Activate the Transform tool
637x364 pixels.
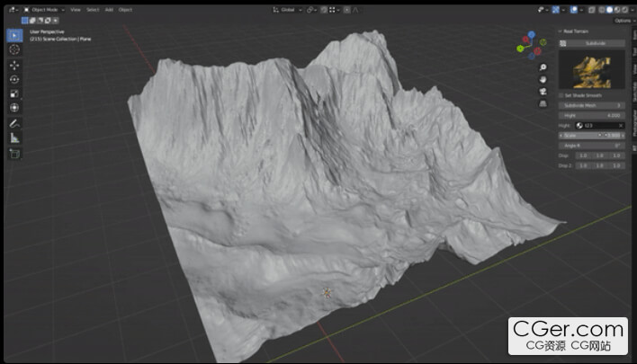[x=14, y=108]
